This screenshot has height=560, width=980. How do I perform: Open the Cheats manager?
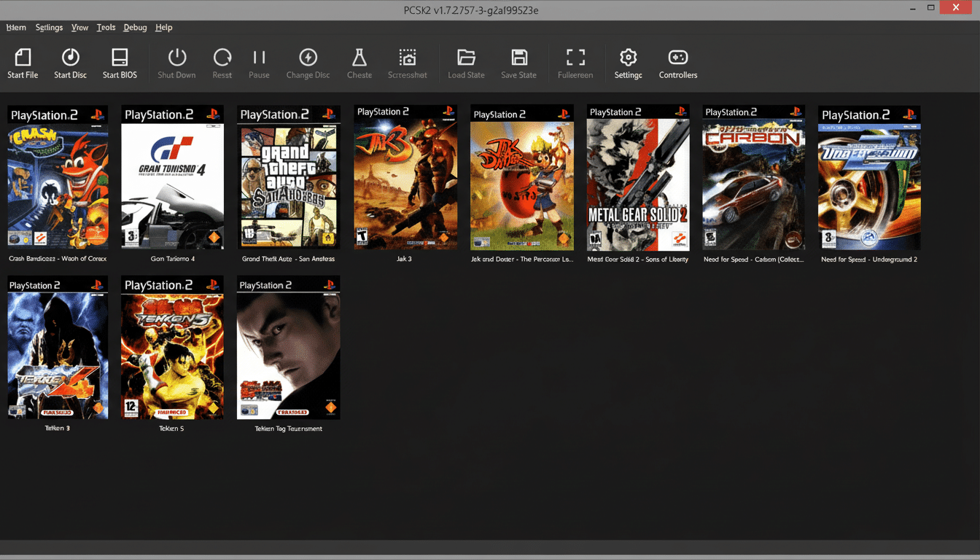[359, 62]
